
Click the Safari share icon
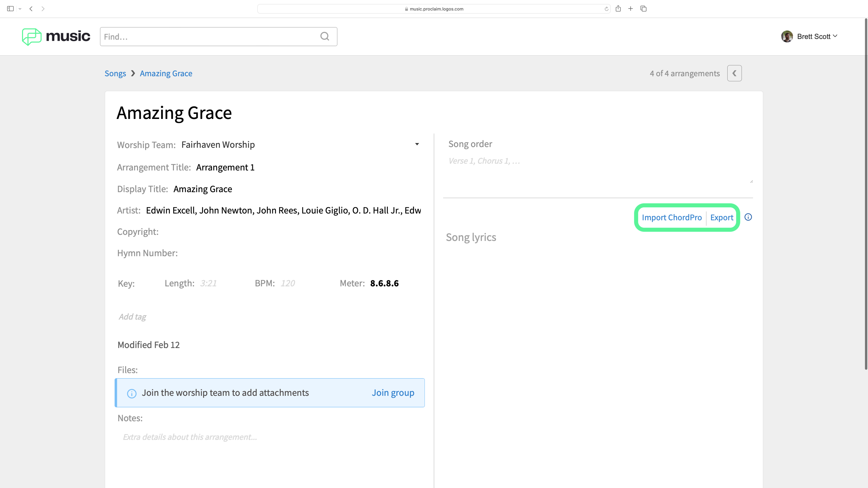pyautogui.click(x=618, y=9)
